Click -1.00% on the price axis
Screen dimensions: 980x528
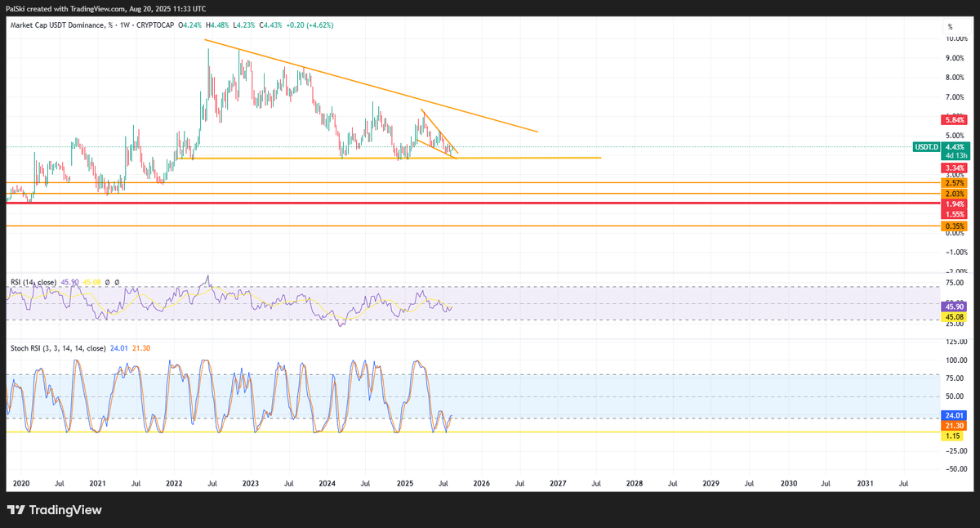(956, 252)
